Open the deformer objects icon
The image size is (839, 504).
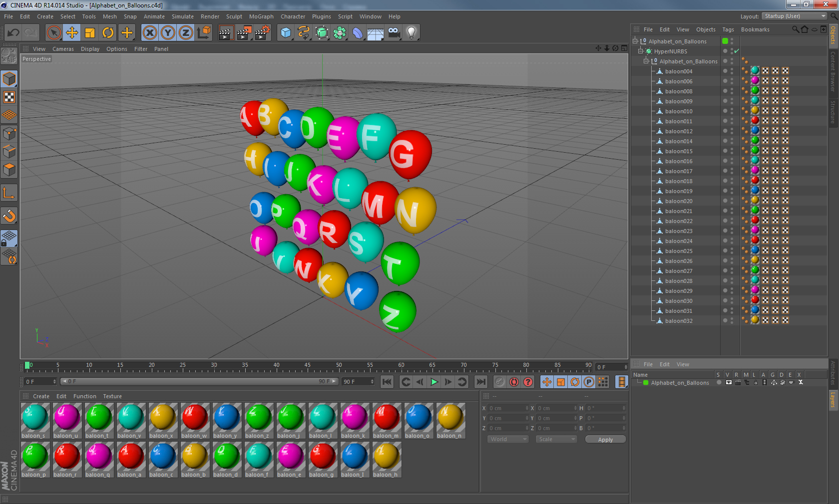[358, 33]
